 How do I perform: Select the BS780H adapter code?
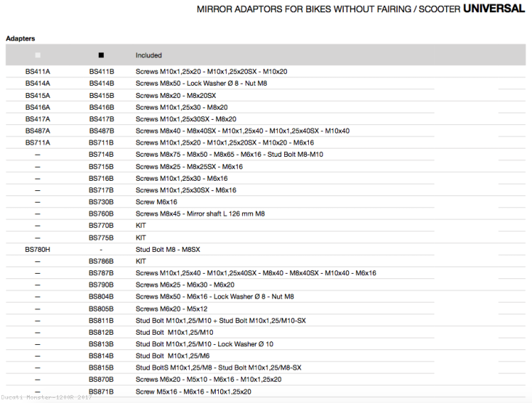click(38, 249)
